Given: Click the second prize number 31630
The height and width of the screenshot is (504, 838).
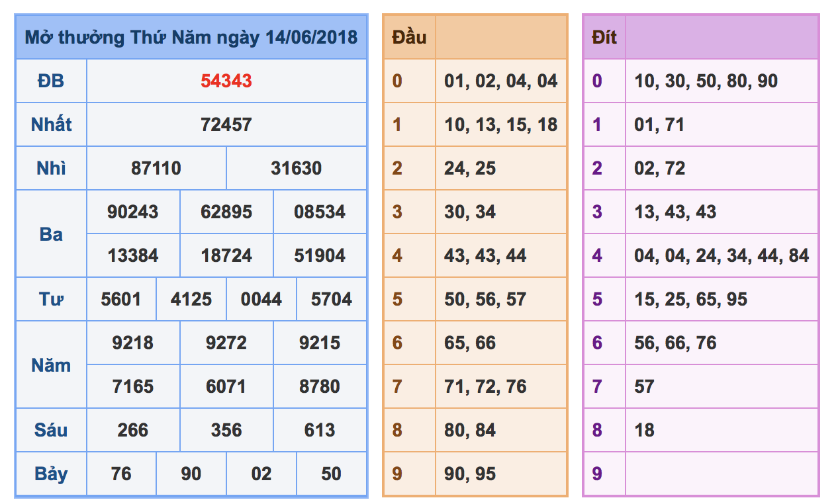Looking at the screenshot, I should (296, 168).
